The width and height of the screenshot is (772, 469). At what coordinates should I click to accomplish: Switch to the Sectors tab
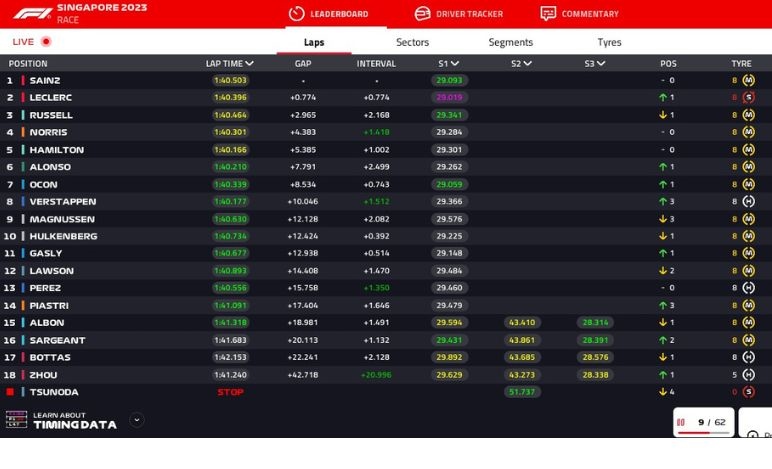(x=412, y=43)
